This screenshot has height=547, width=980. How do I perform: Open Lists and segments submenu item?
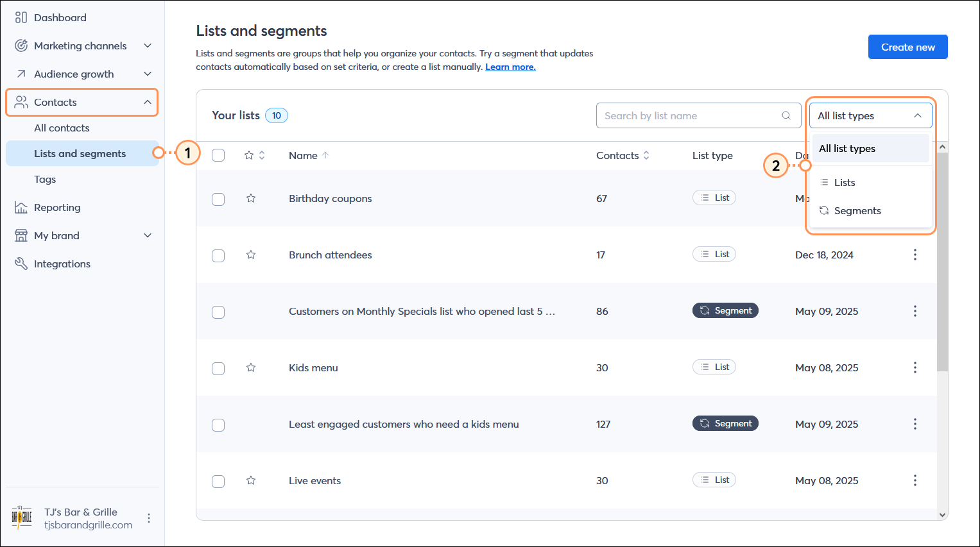tap(82, 153)
